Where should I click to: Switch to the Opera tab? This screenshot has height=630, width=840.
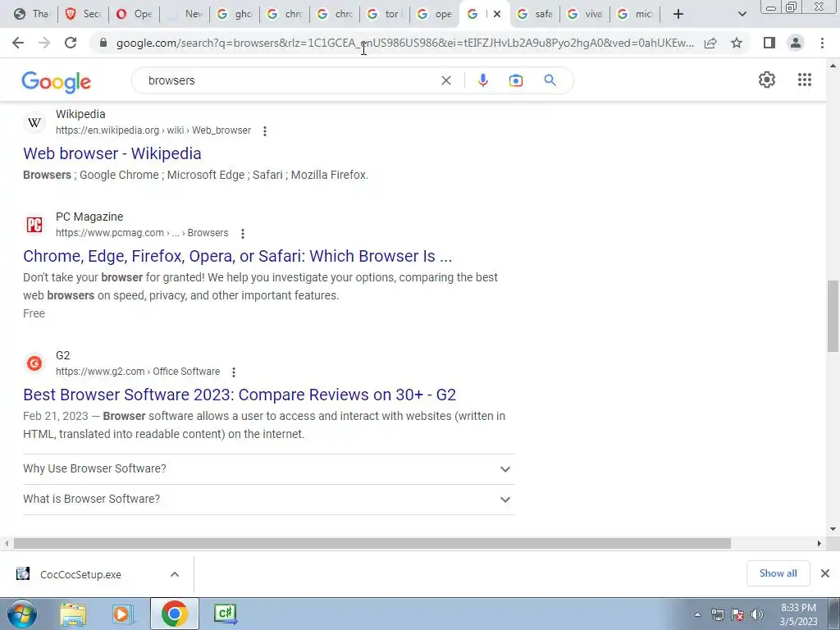(134, 14)
